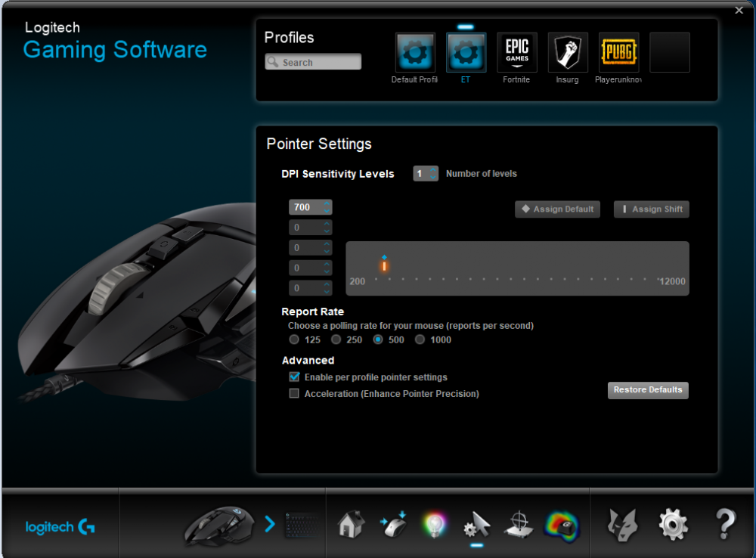Select the PUBG Playerunknown profile

[618, 53]
